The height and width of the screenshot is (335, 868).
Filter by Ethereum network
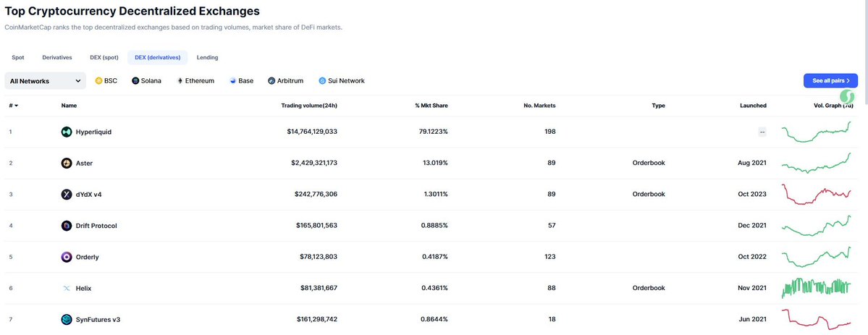click(x=195, y=81)
